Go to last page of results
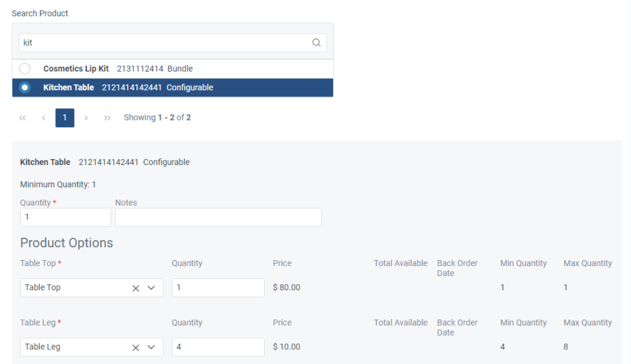The width and height of the screenshot is (631, 364). click(107, 118)
